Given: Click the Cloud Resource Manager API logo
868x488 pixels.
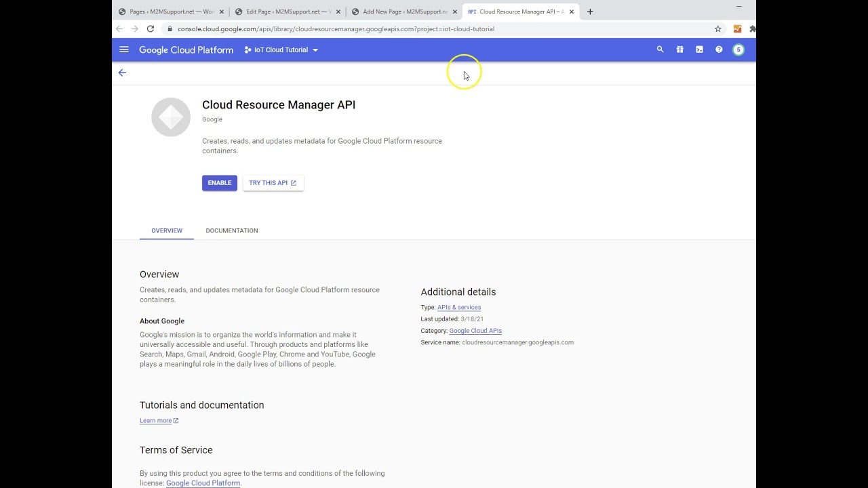Looking at the screenshot, I should 171,117.
